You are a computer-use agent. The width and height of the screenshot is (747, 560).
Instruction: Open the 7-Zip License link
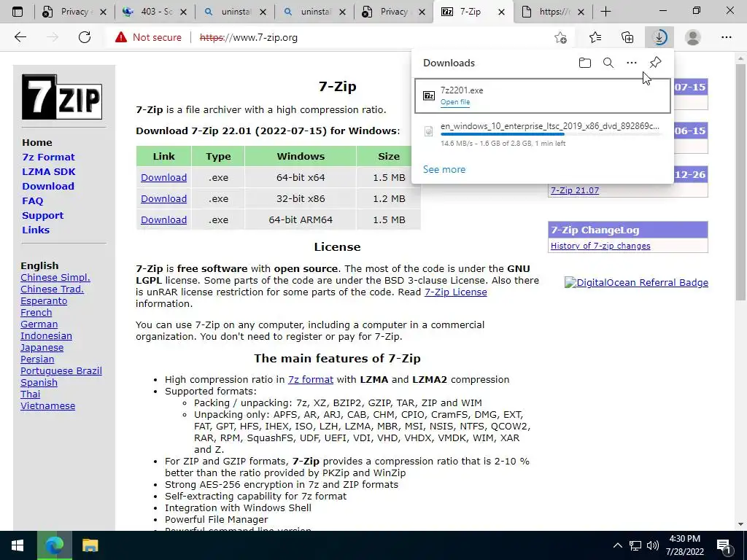pyautogui.click(x=455, y=292)
